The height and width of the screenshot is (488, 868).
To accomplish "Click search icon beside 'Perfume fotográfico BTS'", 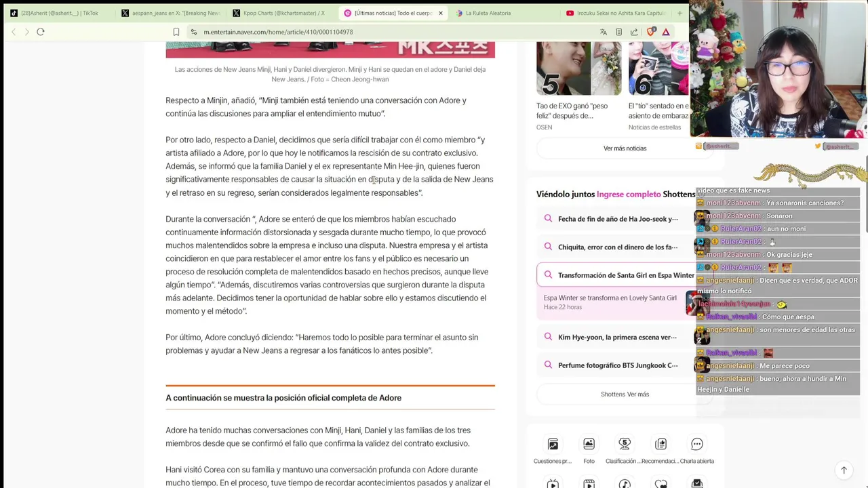I will pyautogui.click(x=548, y=365).
